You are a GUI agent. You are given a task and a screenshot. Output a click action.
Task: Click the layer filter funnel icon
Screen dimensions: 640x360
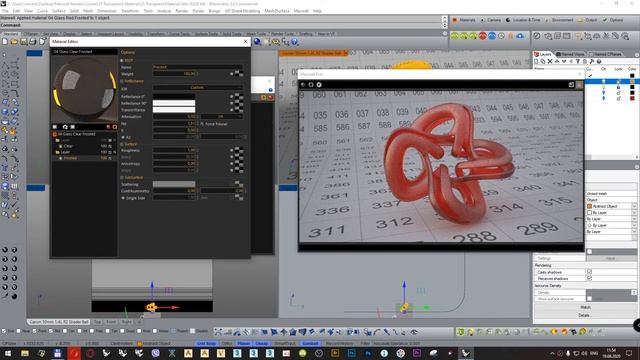[578, 61]
